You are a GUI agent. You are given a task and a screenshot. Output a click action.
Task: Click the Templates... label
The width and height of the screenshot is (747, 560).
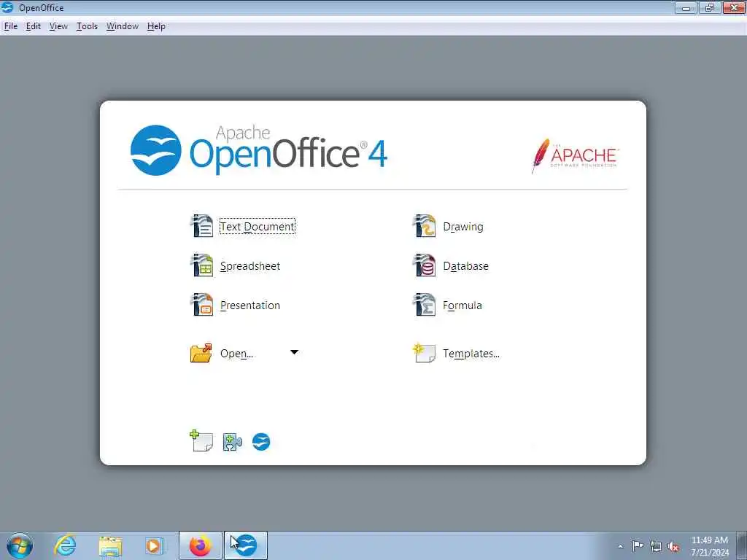471,354
